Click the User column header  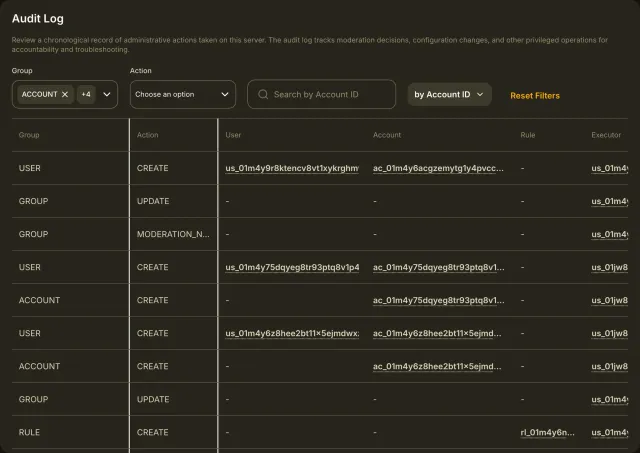233,135
